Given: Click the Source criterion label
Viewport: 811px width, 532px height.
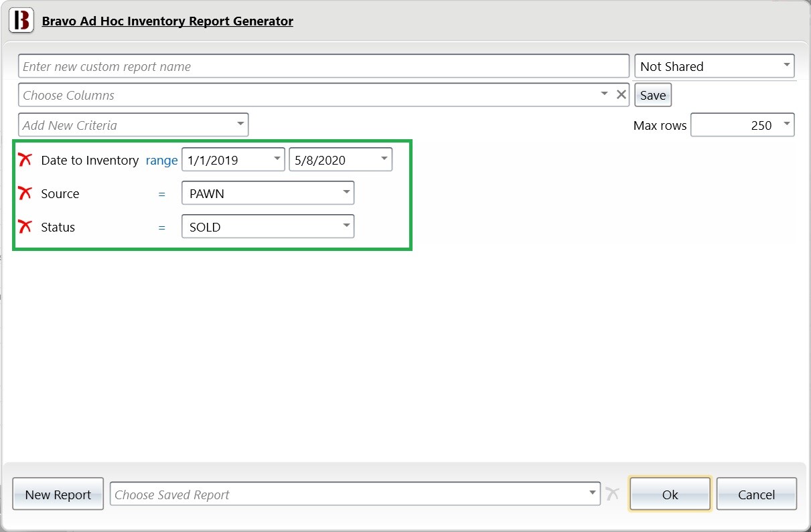Looking at the screenshot, I should point(60,193).
